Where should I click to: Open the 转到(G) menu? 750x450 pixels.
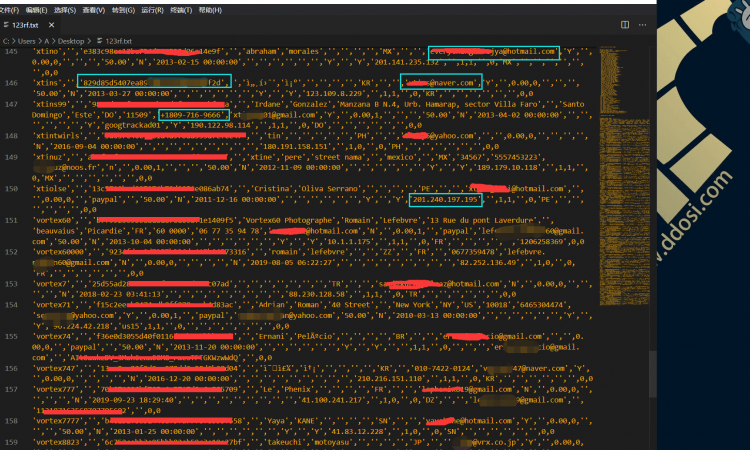click(x=123, y=10)
